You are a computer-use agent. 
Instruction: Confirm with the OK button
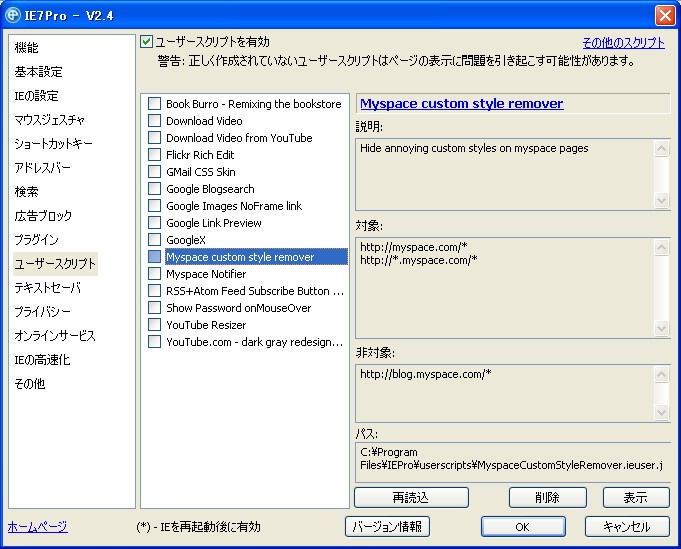(523, 526)
